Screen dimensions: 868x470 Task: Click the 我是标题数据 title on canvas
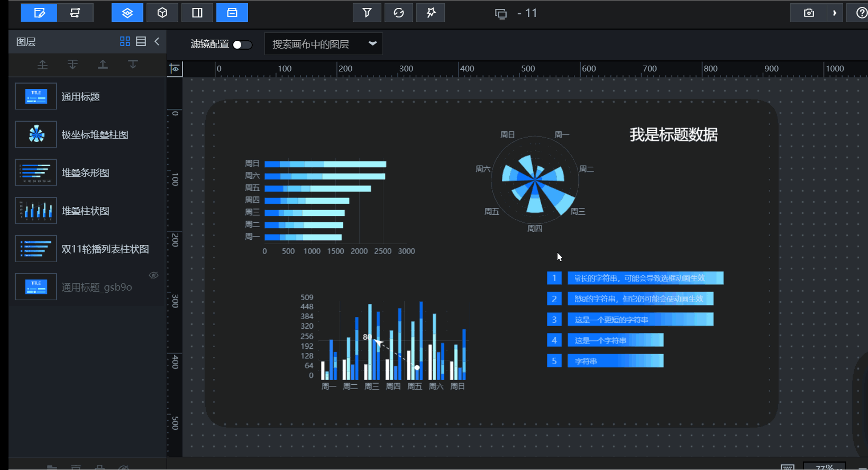(x=673, y=135)
